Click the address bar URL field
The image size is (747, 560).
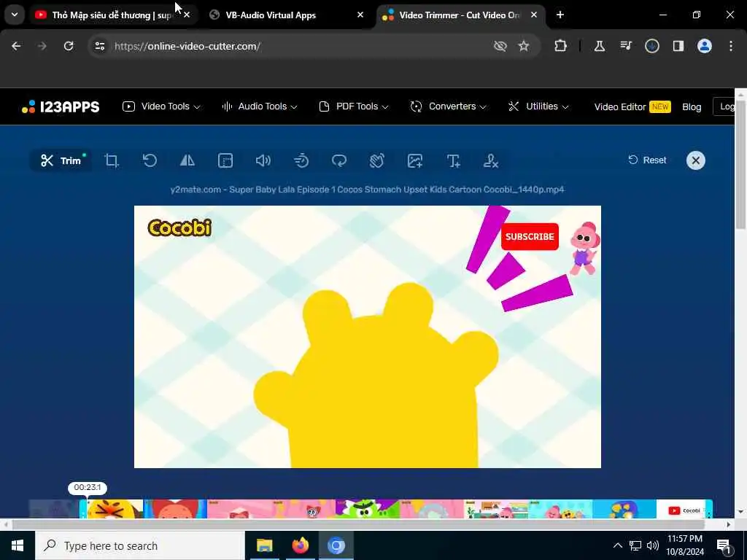300,46
